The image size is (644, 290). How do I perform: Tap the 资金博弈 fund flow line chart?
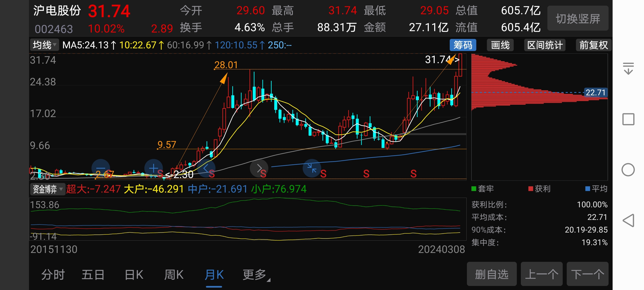[248, 219]
